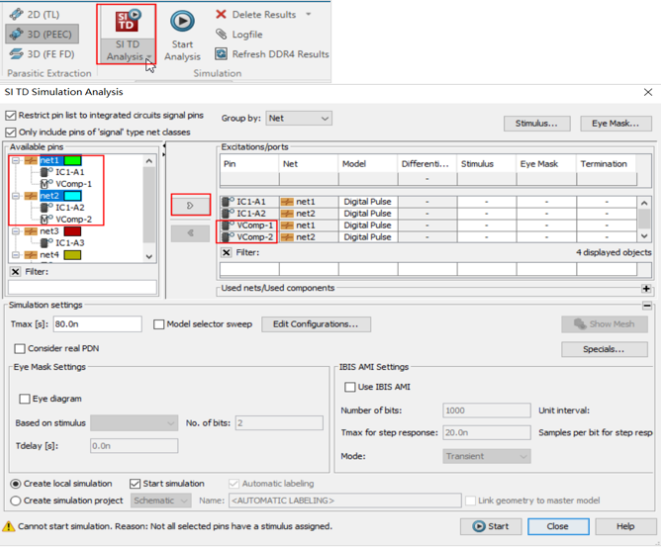661x548 pixels.
Task: Collapse net2 tree node
Action: [x=16, y=196]
